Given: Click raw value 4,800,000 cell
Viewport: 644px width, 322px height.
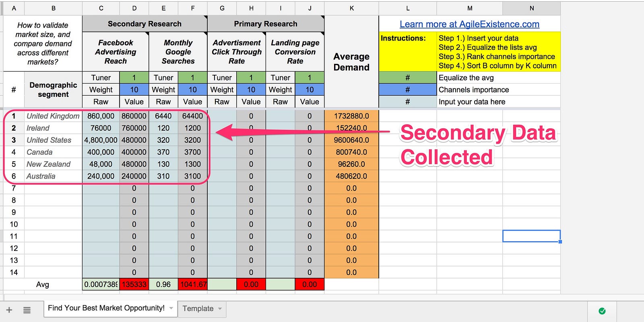Looking at the screenshot, I should coord(101,140).
